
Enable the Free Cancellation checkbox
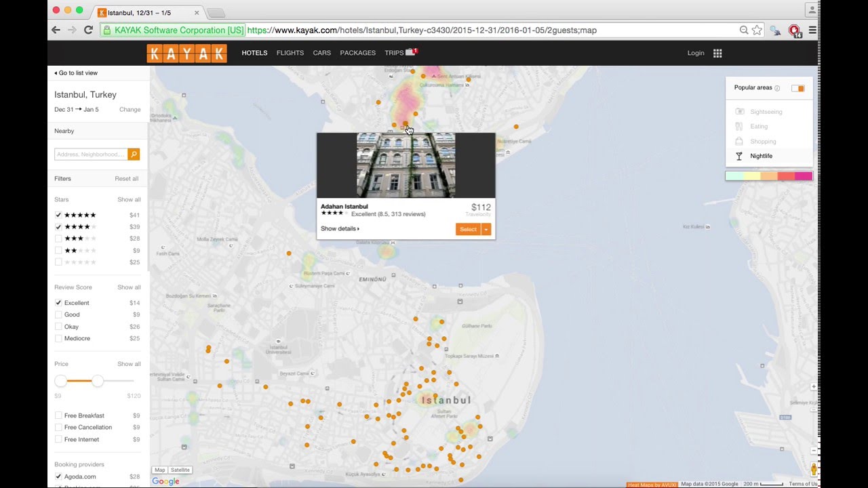58,428
